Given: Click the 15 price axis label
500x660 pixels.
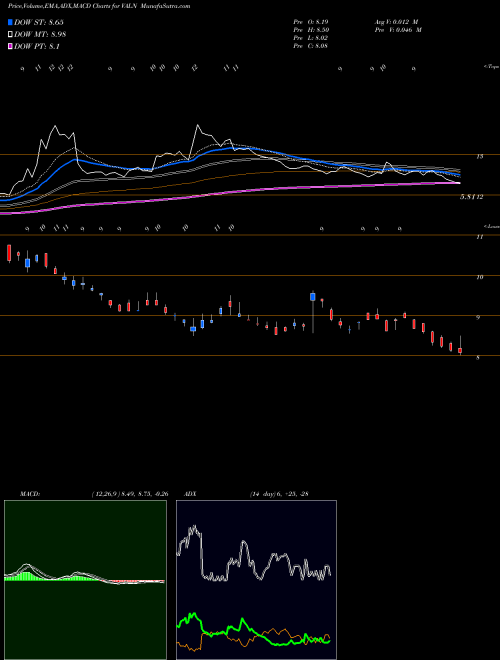Looking at the screenshot, I should tap(479, 157).
